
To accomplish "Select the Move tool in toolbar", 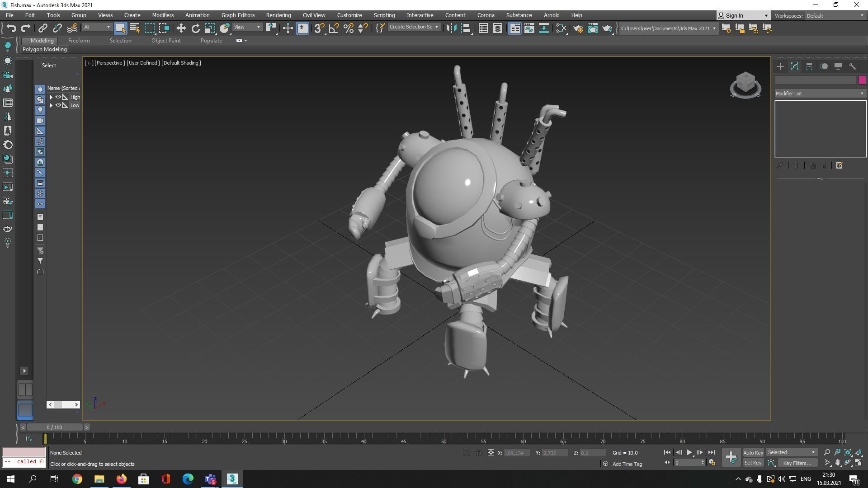I will tap(181, 28).
